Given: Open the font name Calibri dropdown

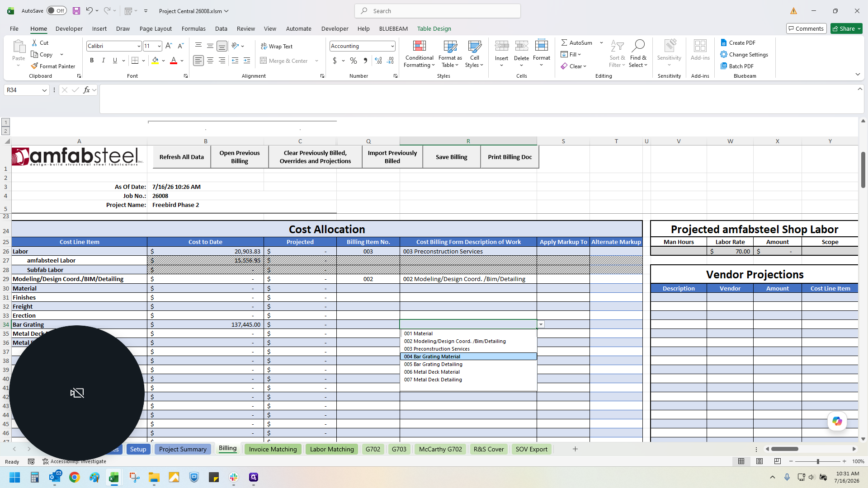Looking at the screenshot, I should 139,46.
